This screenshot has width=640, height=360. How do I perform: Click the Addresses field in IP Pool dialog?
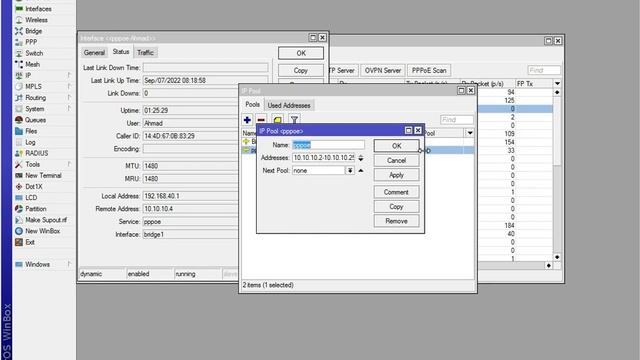[x=323, y=158]
